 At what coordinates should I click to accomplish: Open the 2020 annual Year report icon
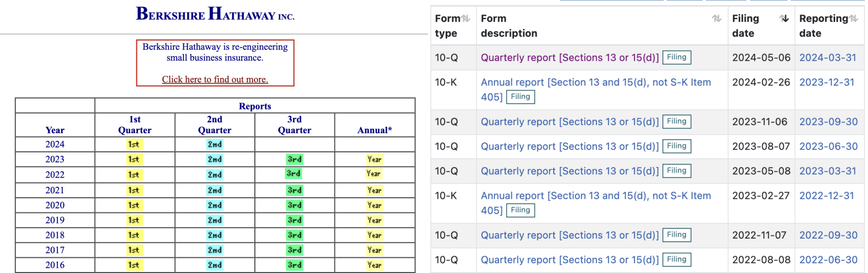point(374,205)
